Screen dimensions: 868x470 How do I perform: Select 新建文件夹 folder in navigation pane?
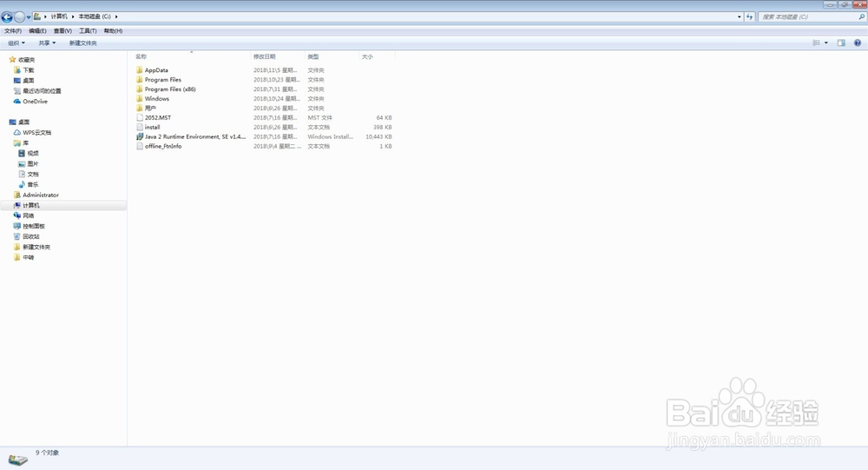(x=32, y=247)
